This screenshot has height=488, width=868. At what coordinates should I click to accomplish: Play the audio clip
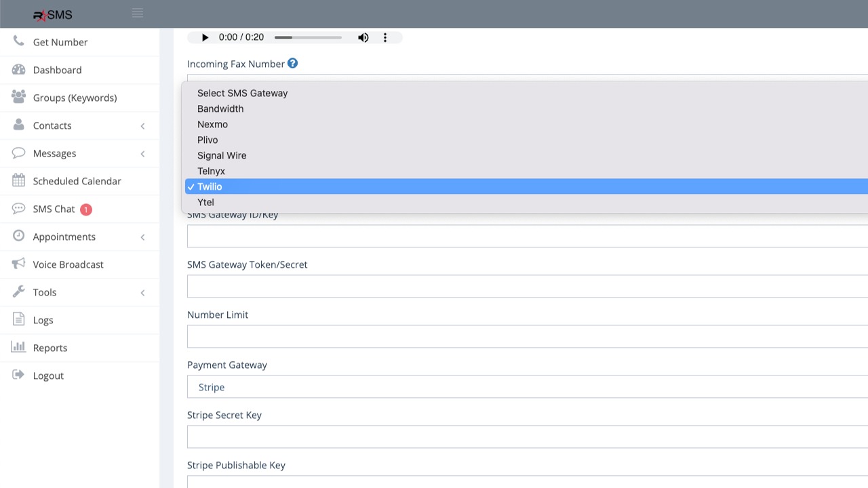coord(205,37)
